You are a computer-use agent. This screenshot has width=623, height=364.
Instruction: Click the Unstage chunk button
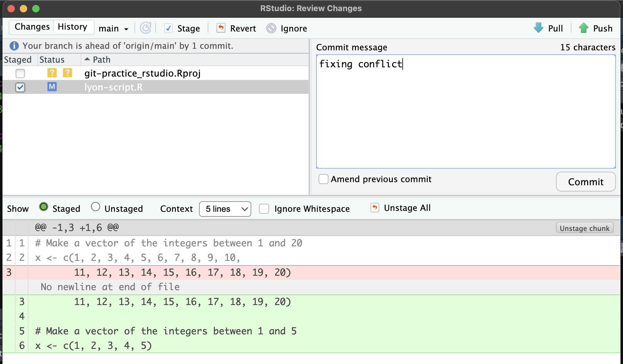(584, 228)
